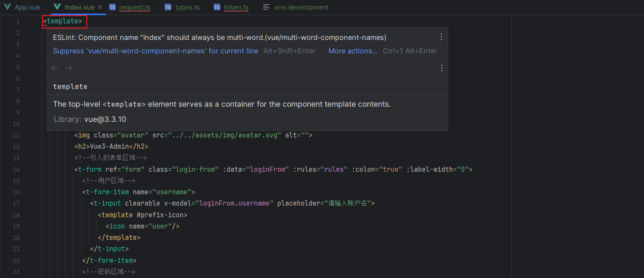Switch to the types.ts tab
The height and width of the screenshot is (278, 644).
pos(187,7)
